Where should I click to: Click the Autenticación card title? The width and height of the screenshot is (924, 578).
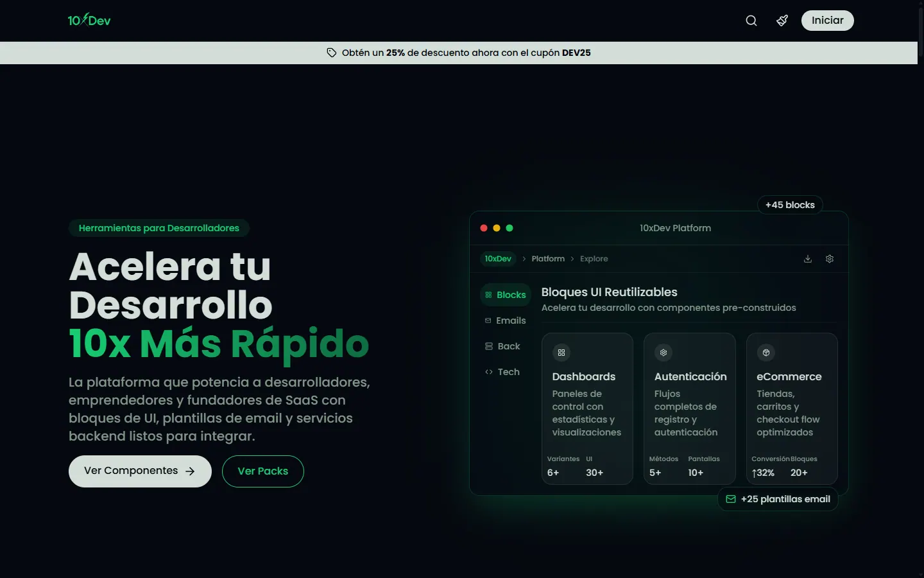click(690, 376)
